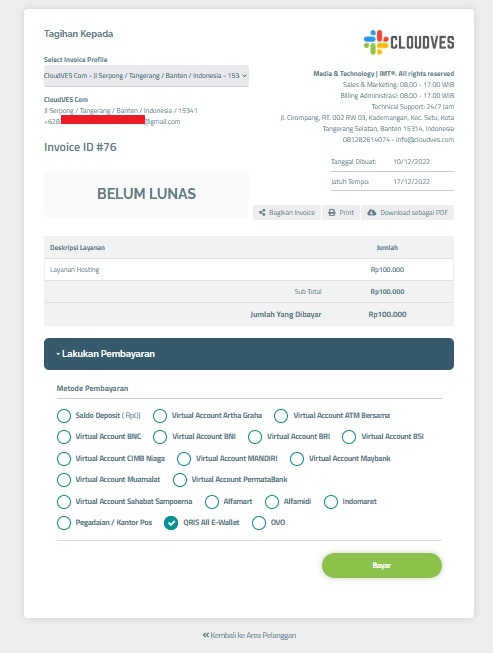
Task: Choose Pegadaian / Kantor Pos option
Action: pyautogui.click(x=64, y=523)
